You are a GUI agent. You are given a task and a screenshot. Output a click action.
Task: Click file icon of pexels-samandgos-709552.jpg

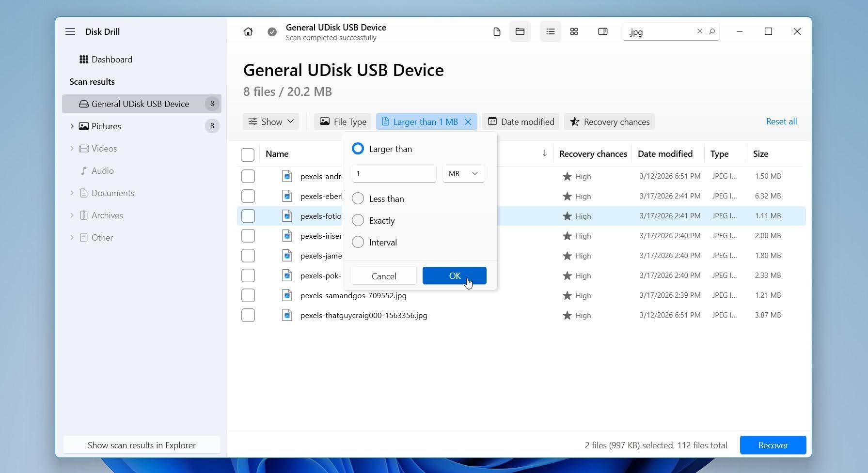tap(287, 295)
